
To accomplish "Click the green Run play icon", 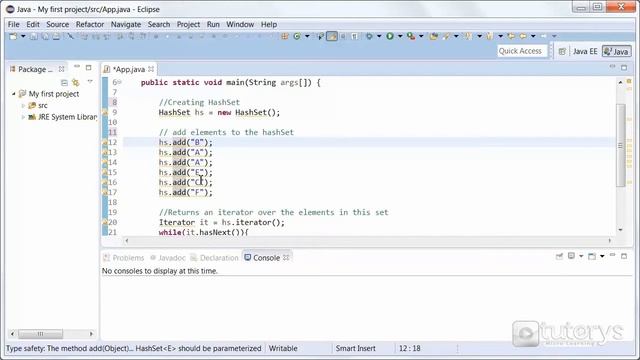I will point(390,36).
